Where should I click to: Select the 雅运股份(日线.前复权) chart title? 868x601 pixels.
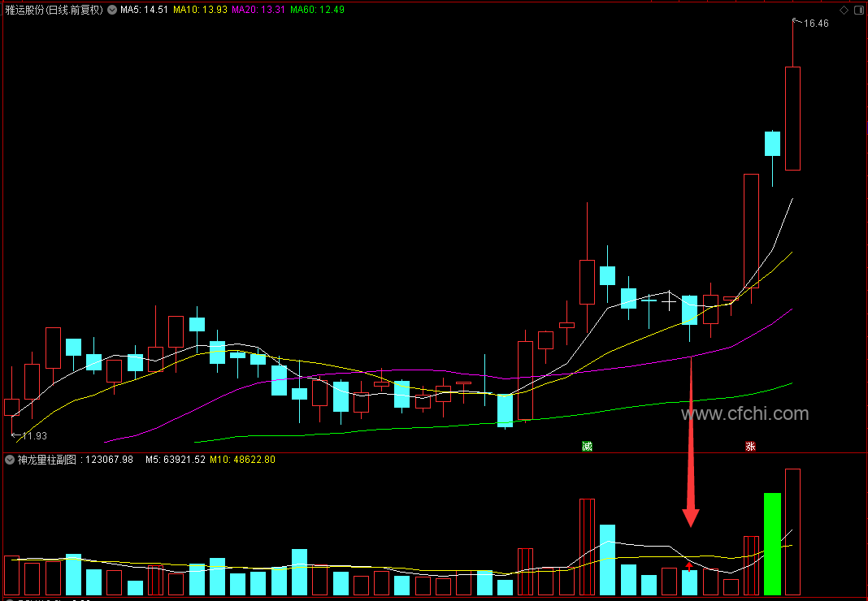[x=54, y=10]
